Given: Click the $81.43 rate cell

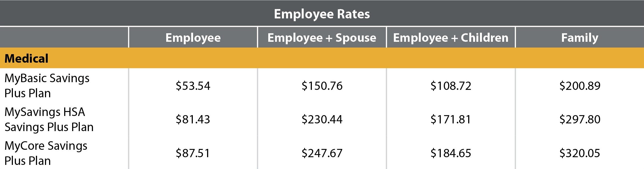Looking at the screenshot, I should coord(193,119).
